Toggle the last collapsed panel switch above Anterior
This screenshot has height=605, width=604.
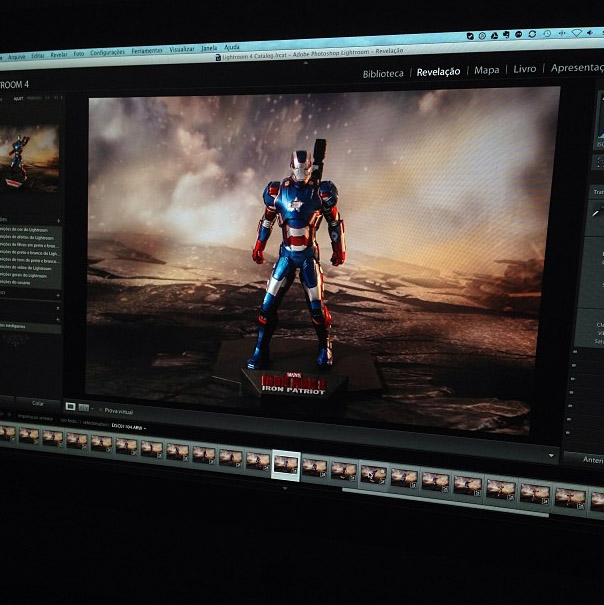coord(567,433)
